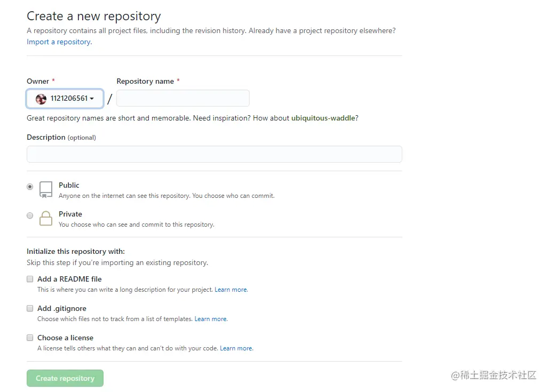Screen dimensions: 548x392
Task: Click the Add a README file label
Action: 69,279
